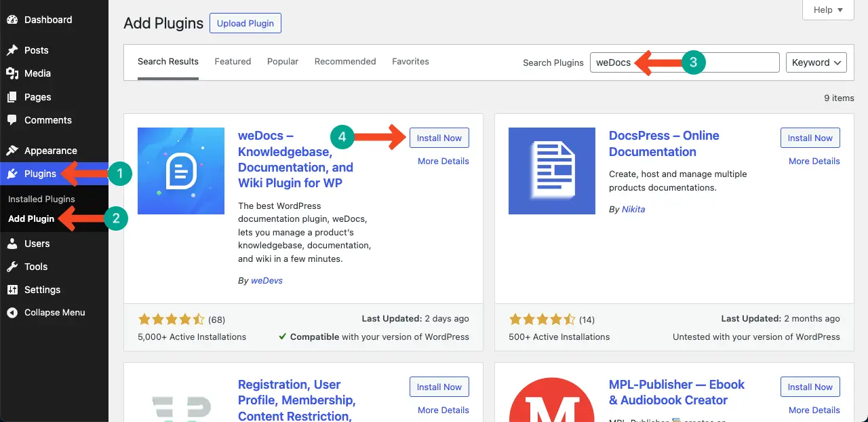Switch to the Favorites tab
Screen dimensions: 868x422
[410, 61]
